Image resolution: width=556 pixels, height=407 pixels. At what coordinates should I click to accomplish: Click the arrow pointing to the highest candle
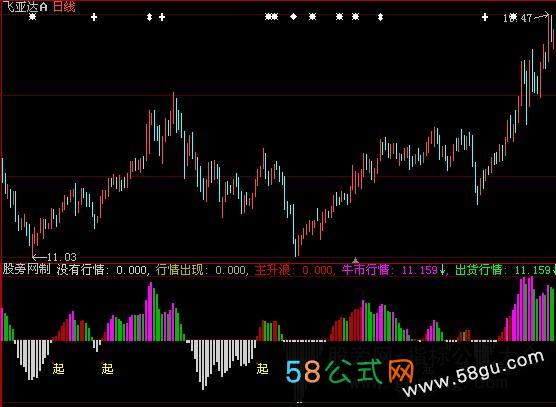(x=541, y=16)
